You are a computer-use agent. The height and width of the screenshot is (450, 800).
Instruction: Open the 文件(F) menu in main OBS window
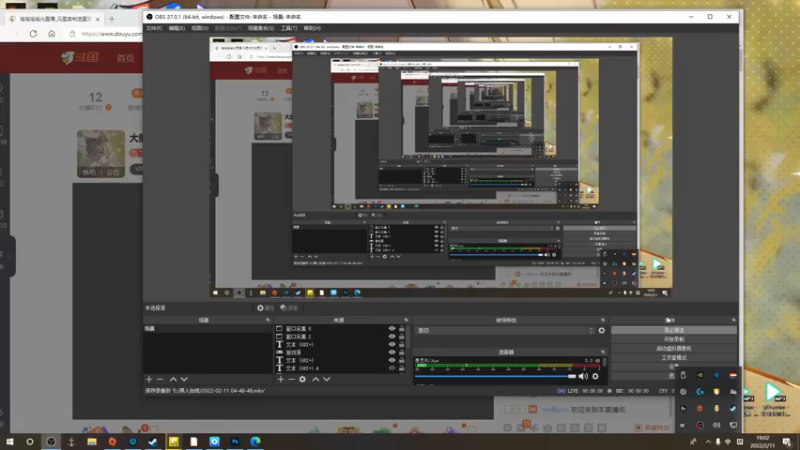[x=154, y=28]
